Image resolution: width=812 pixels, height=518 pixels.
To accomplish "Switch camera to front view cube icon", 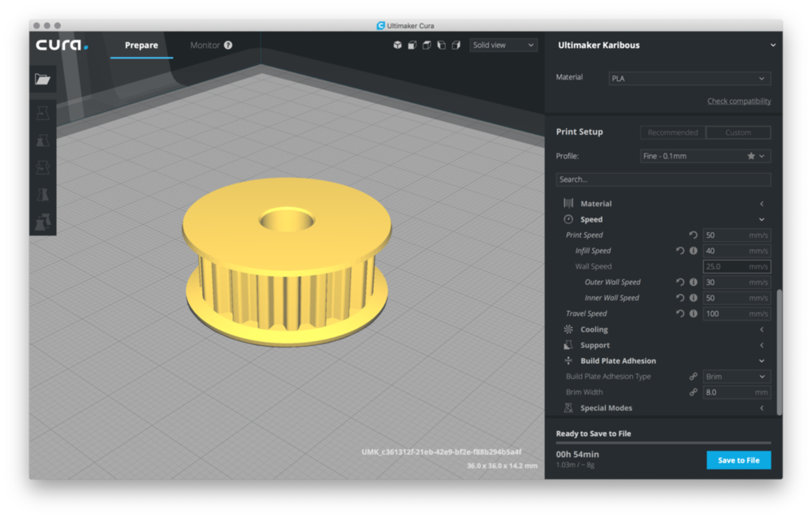I will [x=412, y=45].
